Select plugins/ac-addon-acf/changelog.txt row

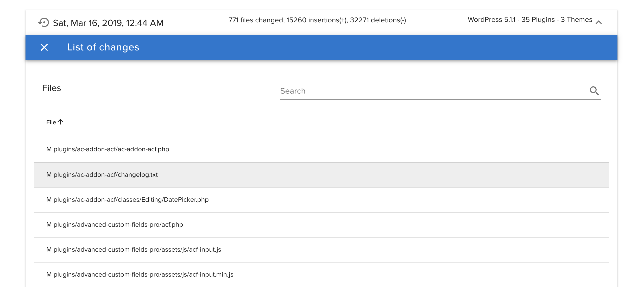[x=321, y=175]
